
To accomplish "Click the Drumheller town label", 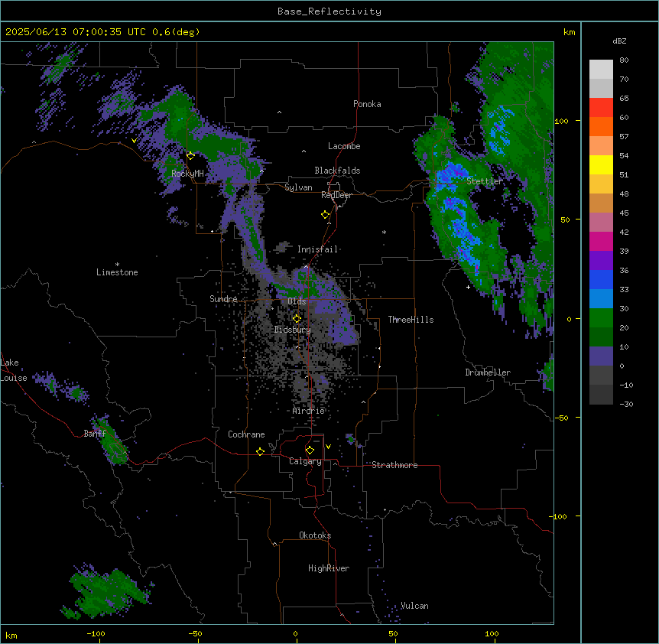I will (x=488, y=372).
